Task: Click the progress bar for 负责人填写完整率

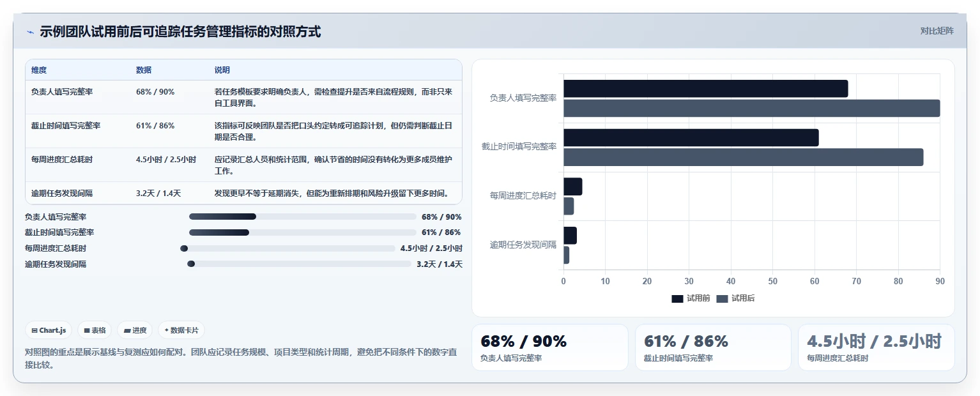Action: (x=303, y=217)
